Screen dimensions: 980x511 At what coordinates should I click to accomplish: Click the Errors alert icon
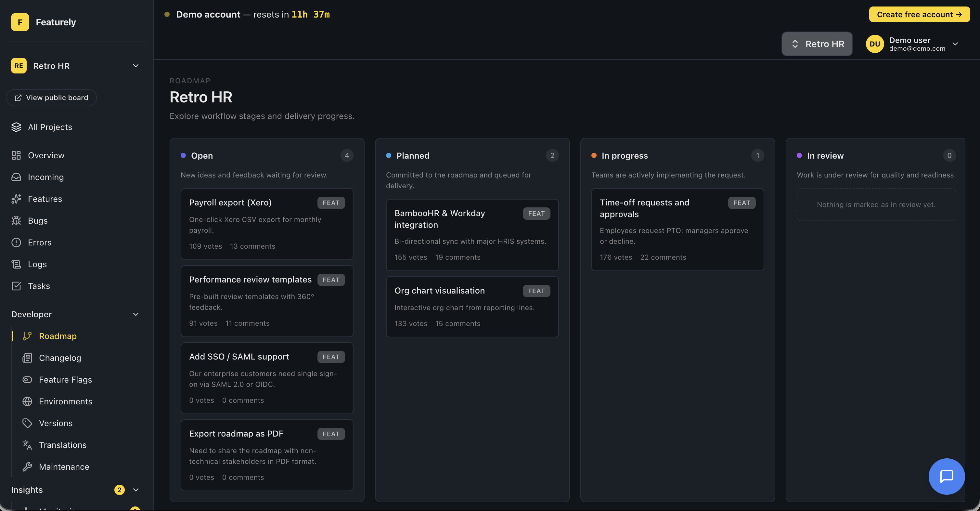(x=16, y=242)
